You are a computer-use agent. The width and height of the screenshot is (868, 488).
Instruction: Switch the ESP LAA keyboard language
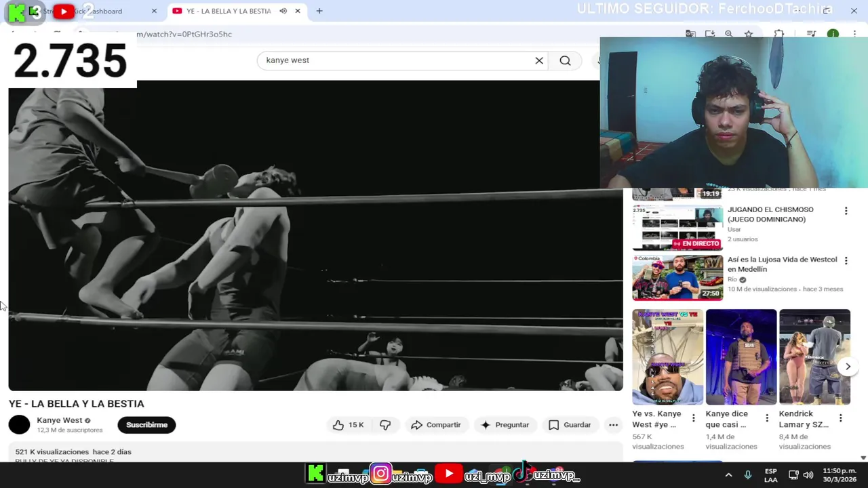[771, 475]
